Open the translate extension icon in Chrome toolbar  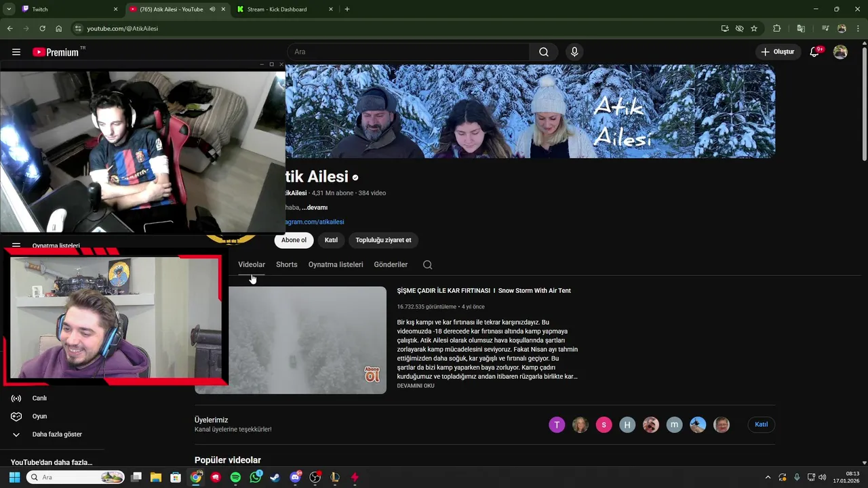point(801,28)
